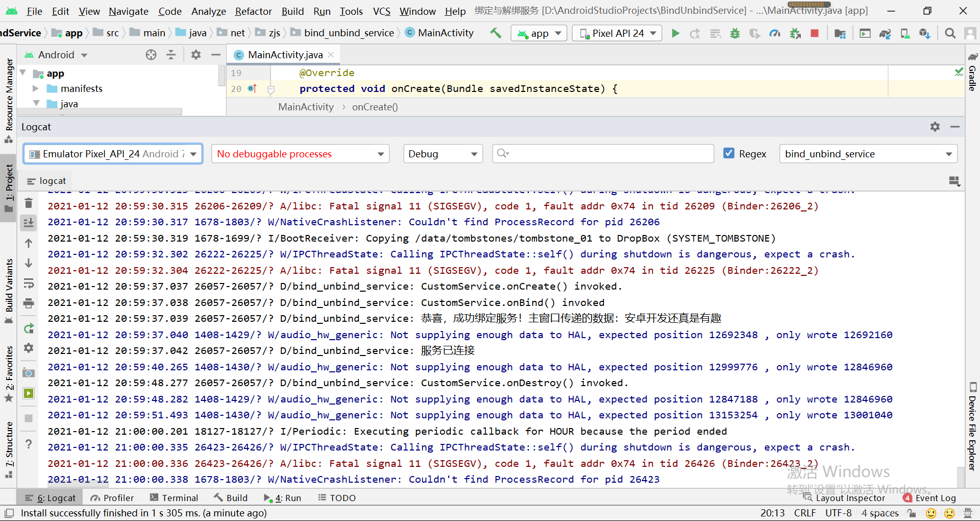980x521 pixels.
Task: Click the locate target icon in Project panel
Action: (x=151, y=55)
